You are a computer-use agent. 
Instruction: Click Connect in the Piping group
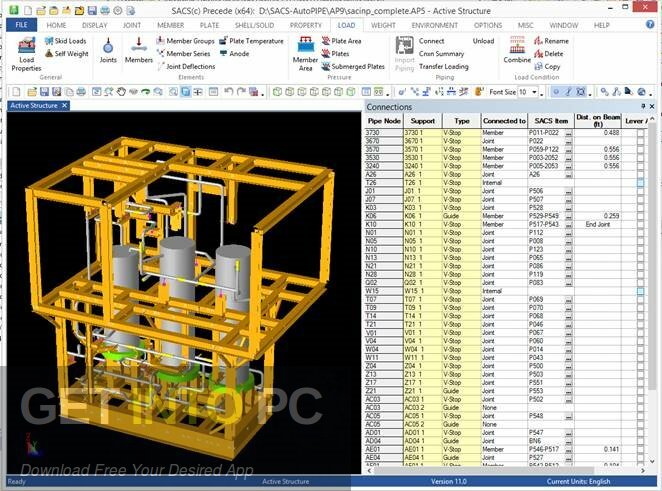click(x=431, y=41)
